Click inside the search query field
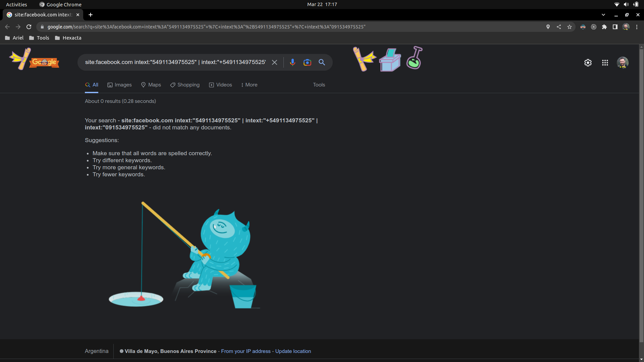The width and height of the screenshot is (644, 362). click(174, 62)
